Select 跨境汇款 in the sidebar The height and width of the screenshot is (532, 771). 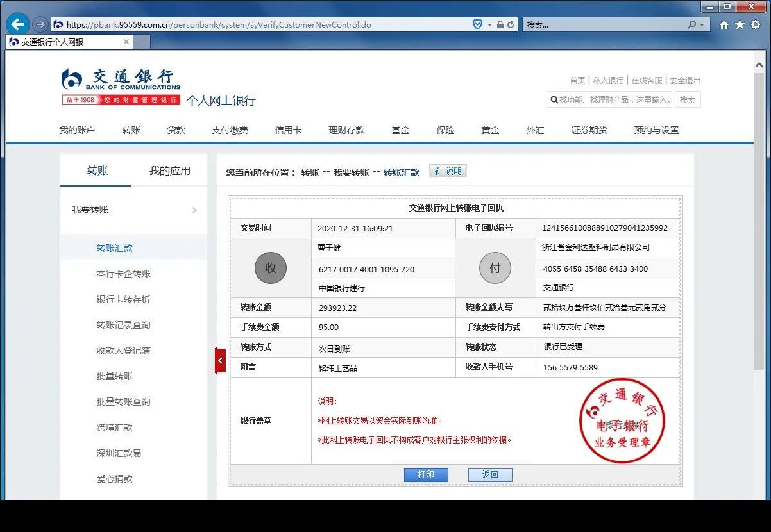pos(115,428)
